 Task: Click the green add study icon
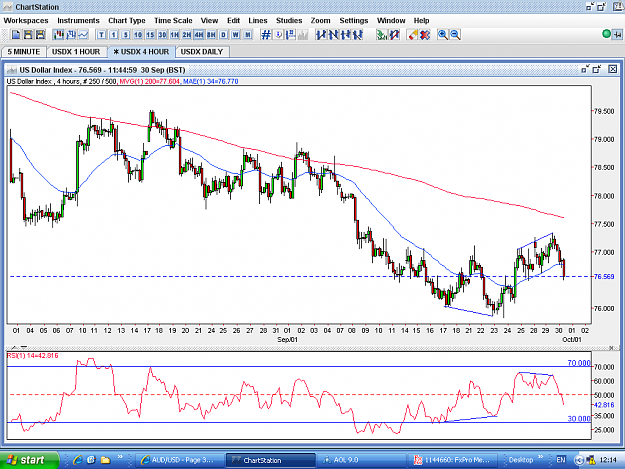click(x=382, y=35)
